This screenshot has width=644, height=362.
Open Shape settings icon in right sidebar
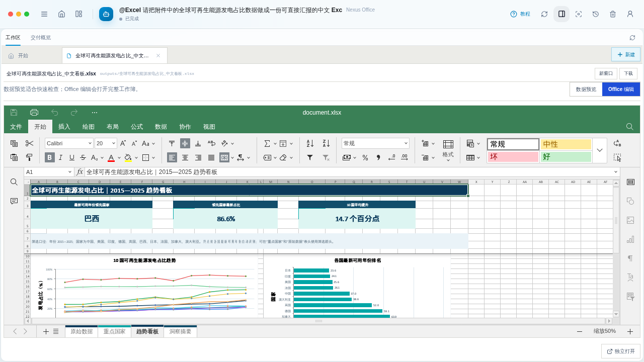(x=630, y=201)
